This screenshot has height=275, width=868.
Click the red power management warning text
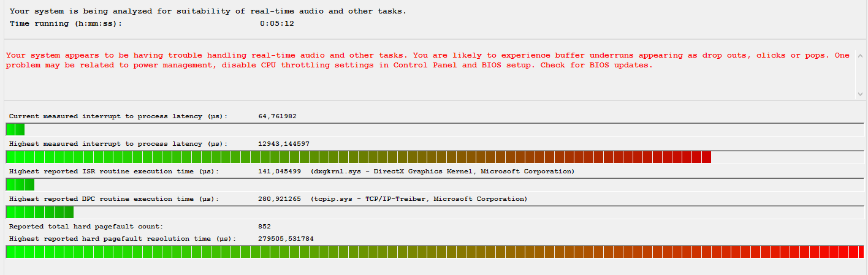(x=427, y=60)
